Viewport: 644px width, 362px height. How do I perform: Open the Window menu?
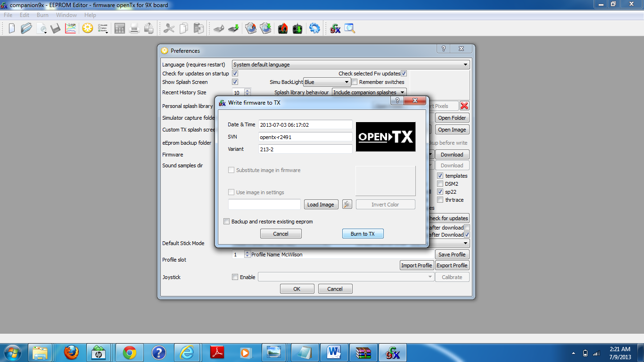[x=66, y=15]
